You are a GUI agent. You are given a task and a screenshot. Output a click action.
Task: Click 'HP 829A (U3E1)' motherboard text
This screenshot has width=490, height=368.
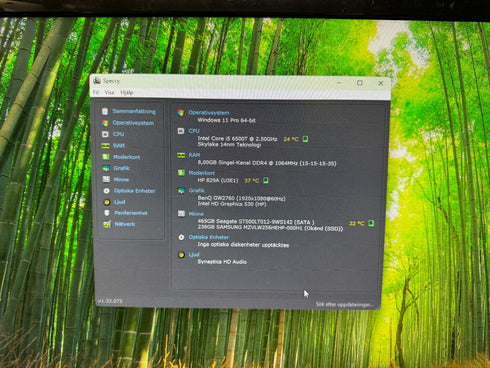[x=218, y=180]
